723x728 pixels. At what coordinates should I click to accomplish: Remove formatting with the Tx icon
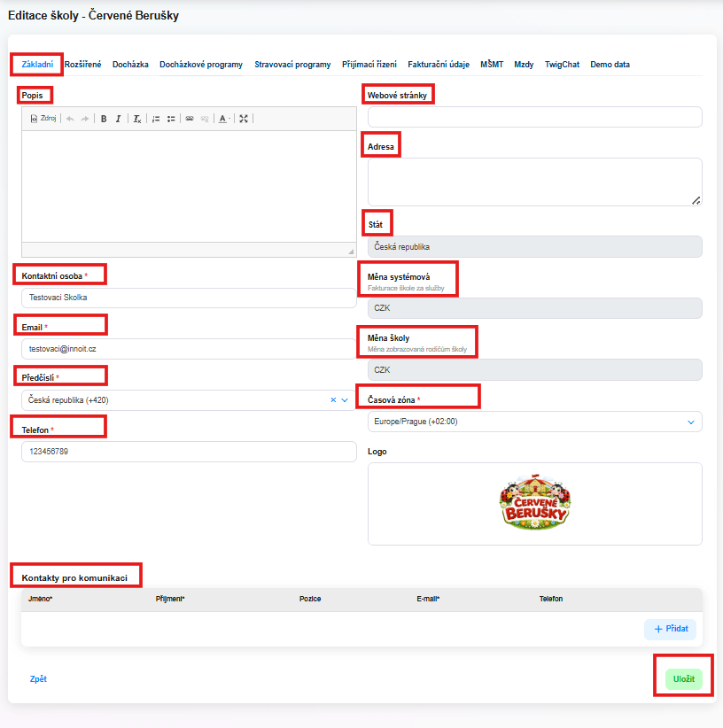point(137,119)
